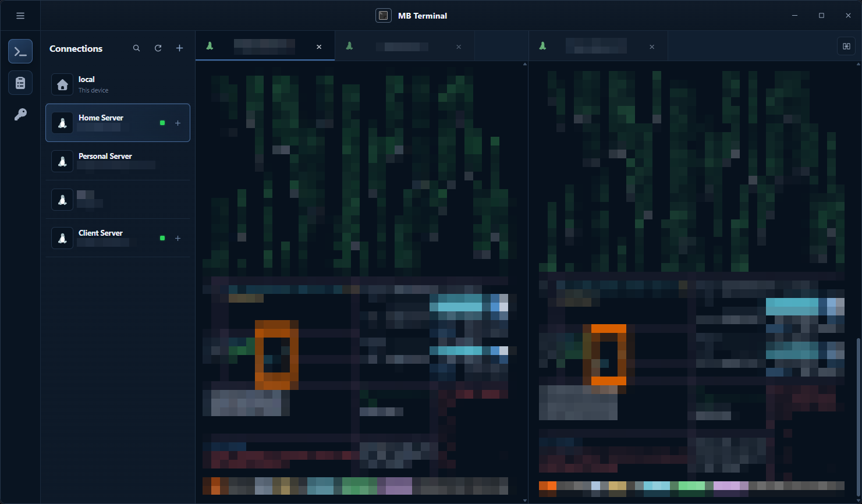
Task: Click the left terminal pane scroll up arrow
Action: click(525, 64)
